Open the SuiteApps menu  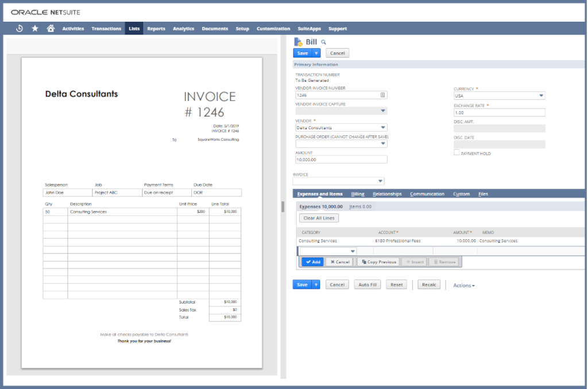pyautogui.click(x=310, y=29)
